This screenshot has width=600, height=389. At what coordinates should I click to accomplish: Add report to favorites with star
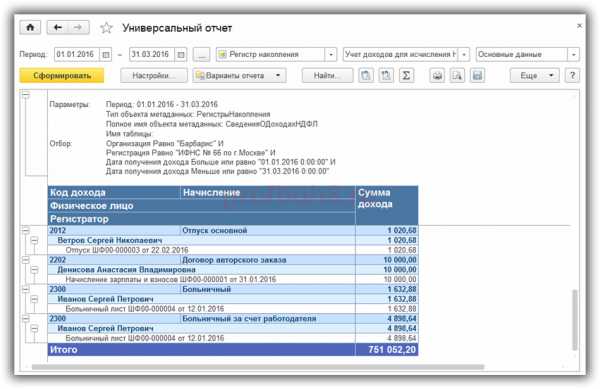pyautogui.click(x=106, y=28)
